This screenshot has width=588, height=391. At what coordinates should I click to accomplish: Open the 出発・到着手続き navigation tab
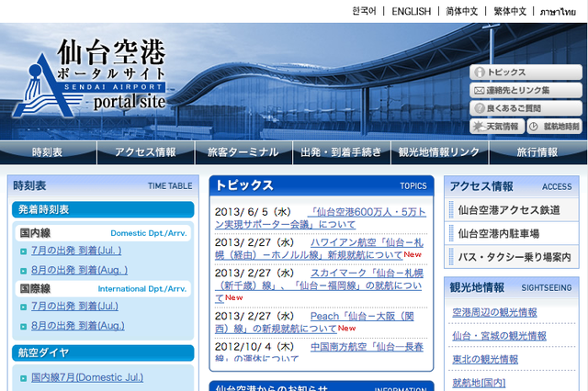(x=342, y=152)
